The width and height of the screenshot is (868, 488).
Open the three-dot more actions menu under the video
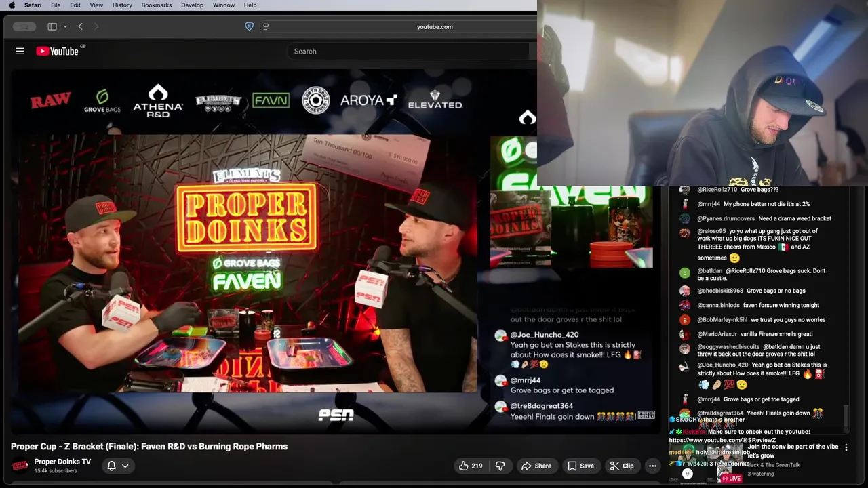652,466
